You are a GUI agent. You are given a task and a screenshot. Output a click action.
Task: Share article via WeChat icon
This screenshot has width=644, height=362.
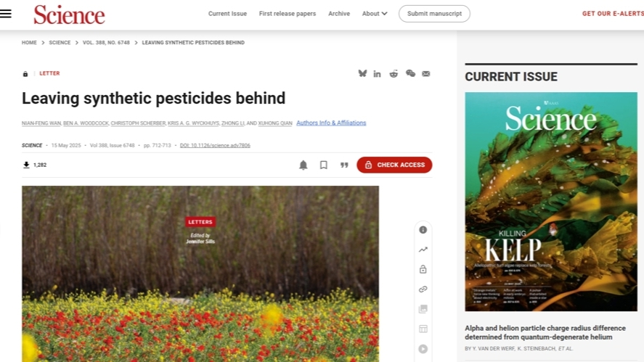click(410, 73)
